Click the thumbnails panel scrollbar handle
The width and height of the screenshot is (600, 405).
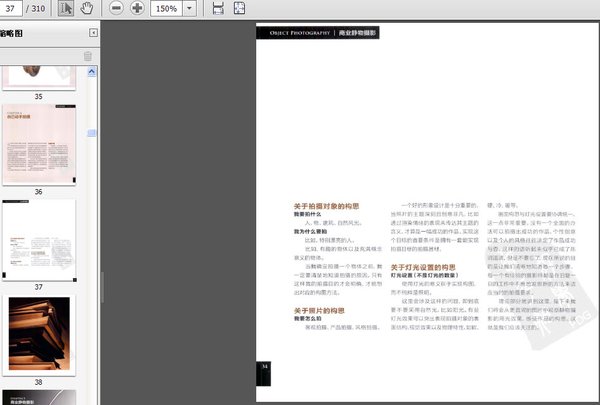point(92,132)
